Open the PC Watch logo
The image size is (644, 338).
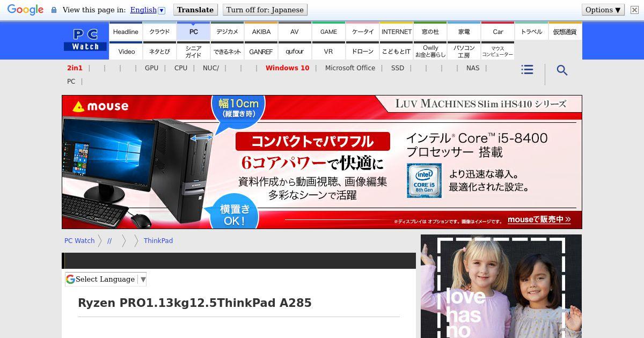(85, 40)
